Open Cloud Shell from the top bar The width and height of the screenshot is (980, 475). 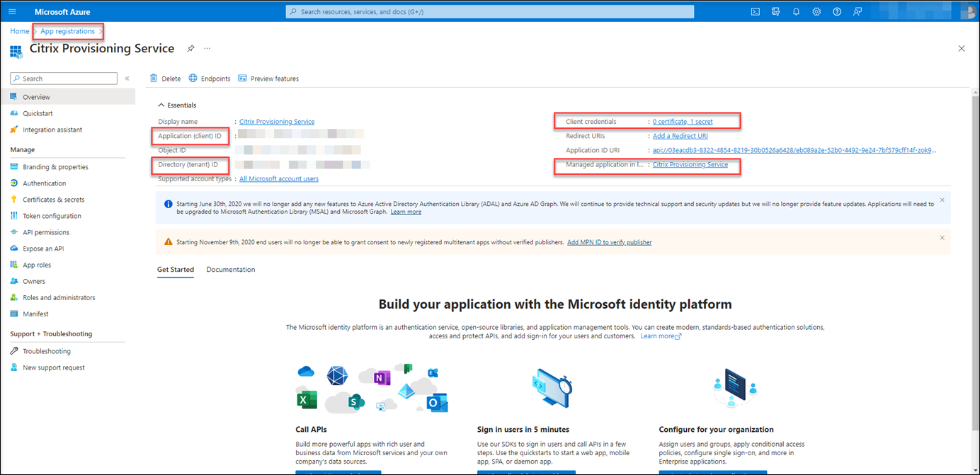point(756,12)
